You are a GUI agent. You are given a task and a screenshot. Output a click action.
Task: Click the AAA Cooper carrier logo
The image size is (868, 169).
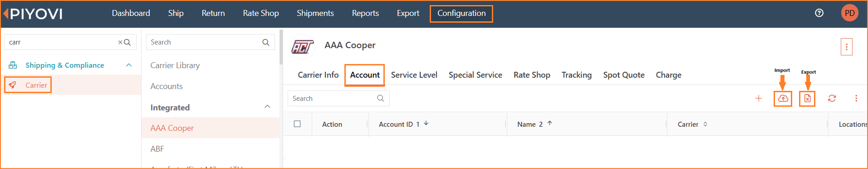point(303,46)
